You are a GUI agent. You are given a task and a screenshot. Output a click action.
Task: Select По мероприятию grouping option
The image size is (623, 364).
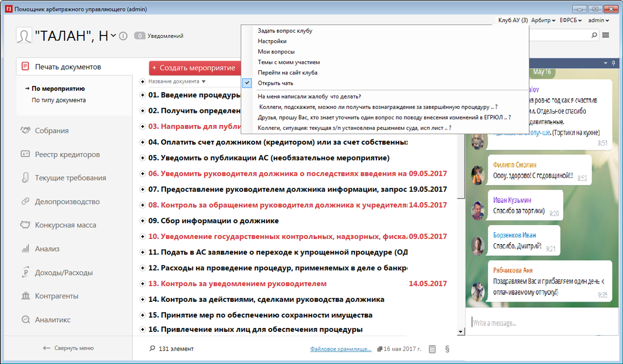tap(58, 89)
